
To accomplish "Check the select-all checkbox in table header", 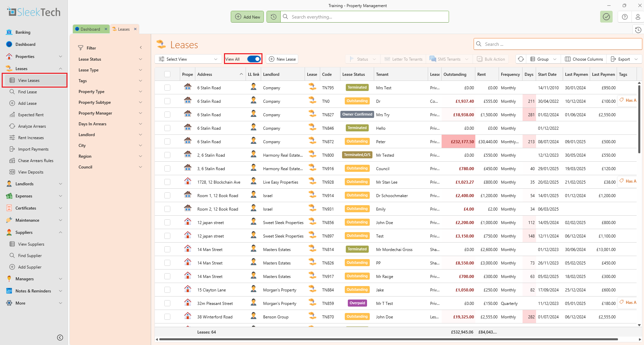I will pos(167,74).
